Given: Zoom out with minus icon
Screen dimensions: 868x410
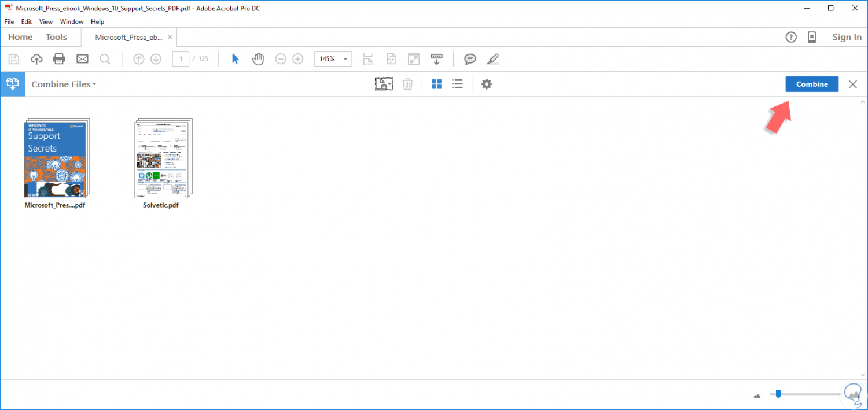Looking at the screenshot, I should pos(281,59).
